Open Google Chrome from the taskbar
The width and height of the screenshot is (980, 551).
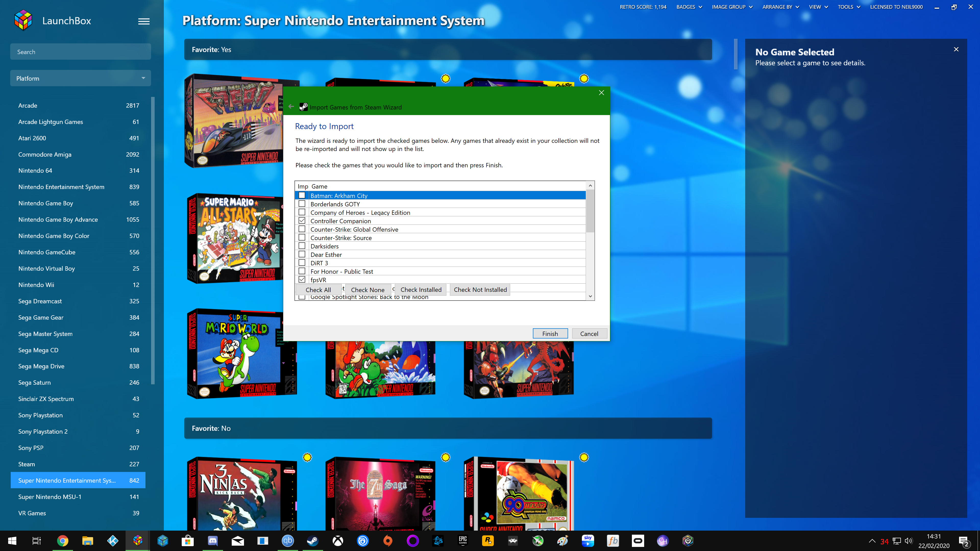click(62, 541)
